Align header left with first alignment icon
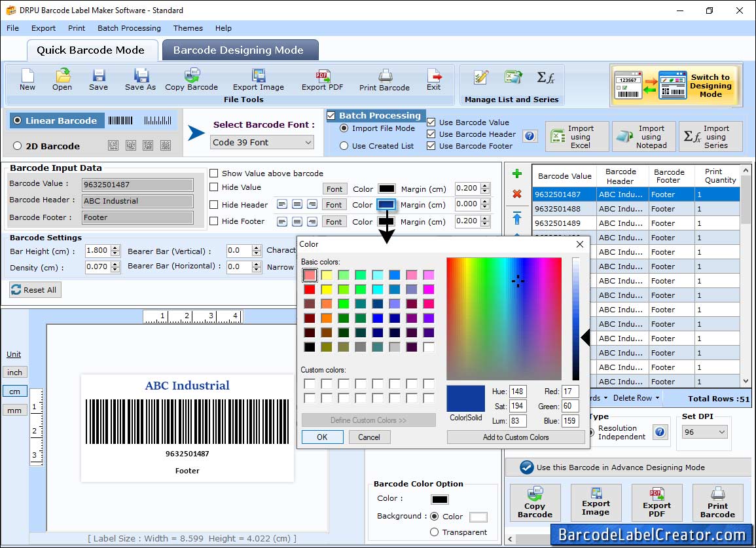The width and height of the screenshot is (756, 548). pyautogui.click(x=282, y=204)
